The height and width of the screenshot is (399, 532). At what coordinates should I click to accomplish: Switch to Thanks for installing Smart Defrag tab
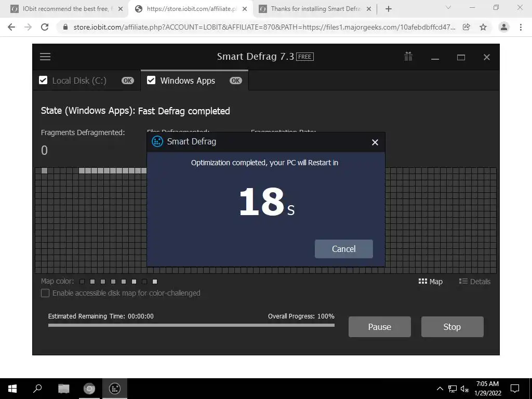pos(315,9)
